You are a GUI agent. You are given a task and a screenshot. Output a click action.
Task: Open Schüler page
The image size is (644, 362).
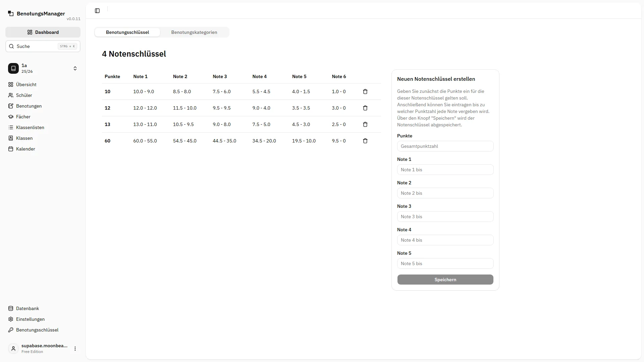point(43,95)
